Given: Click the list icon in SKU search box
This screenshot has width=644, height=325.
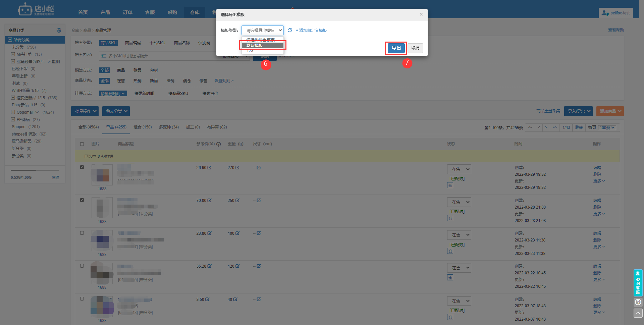Looking at the screenshot, I should 104,56.
